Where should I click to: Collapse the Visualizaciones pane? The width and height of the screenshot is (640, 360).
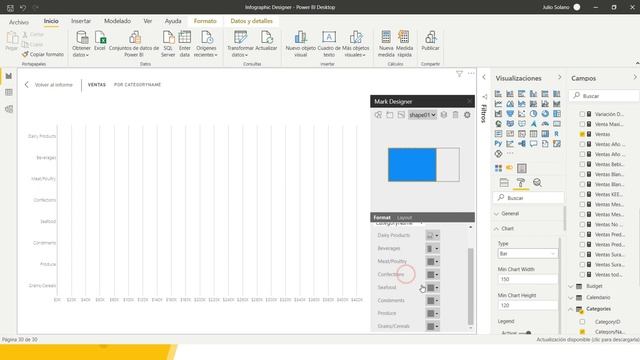point(560,77)
